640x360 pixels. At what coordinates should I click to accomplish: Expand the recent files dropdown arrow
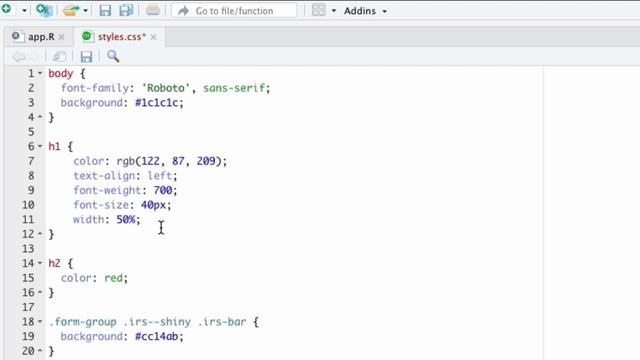85,11
